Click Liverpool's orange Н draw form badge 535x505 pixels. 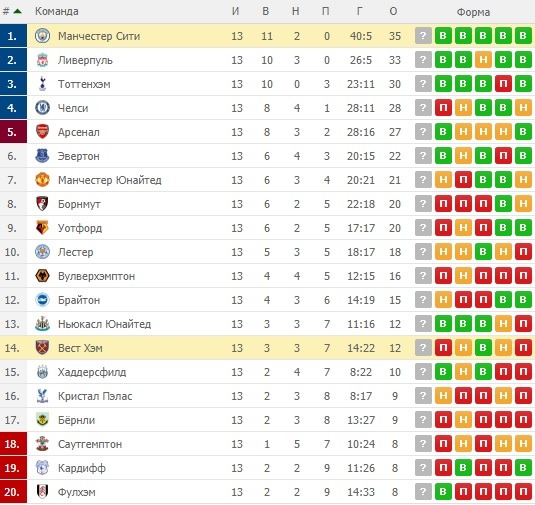[483, 60]
